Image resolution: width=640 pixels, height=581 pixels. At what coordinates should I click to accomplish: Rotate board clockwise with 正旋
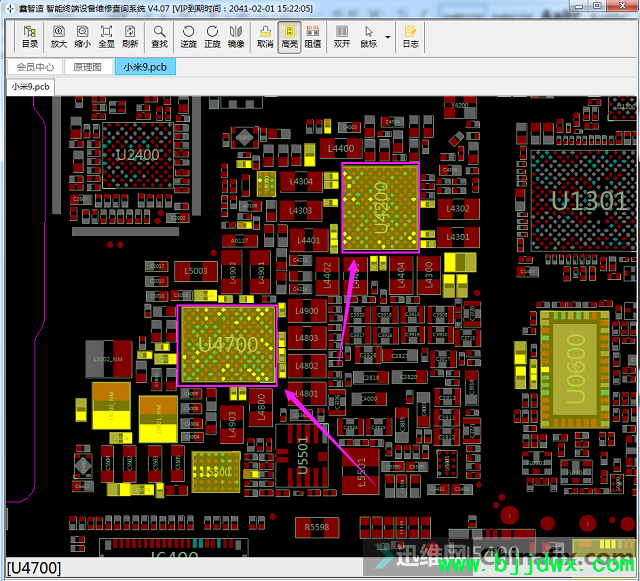(x=212, y=37)
